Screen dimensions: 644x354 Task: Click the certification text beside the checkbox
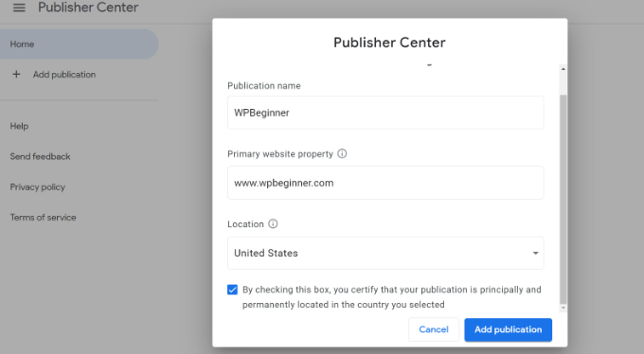pyautogui.click(x=391, y=297)
